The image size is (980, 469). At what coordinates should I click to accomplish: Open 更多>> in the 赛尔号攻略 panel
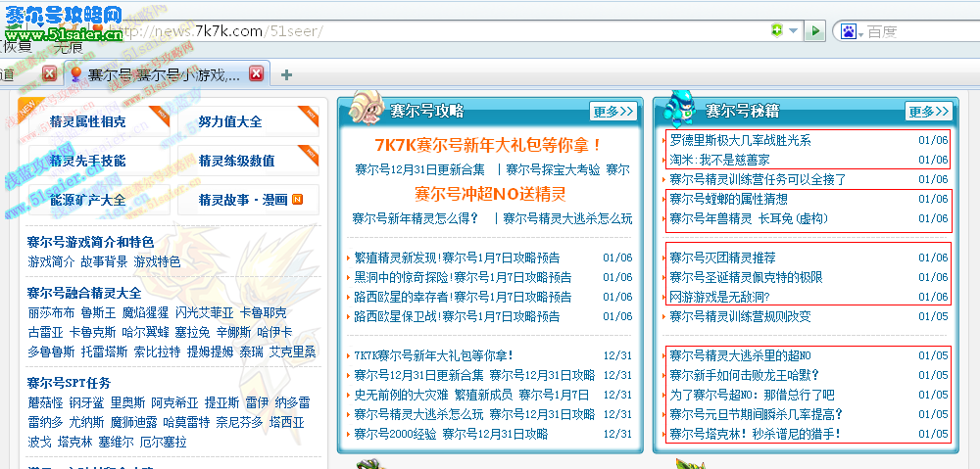613,112
